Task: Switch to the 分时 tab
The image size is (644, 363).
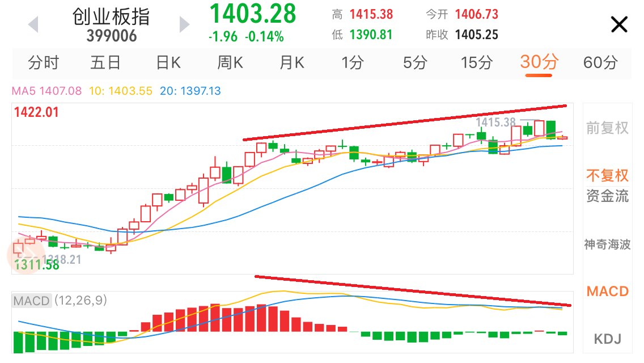Action: coord(44,63)
